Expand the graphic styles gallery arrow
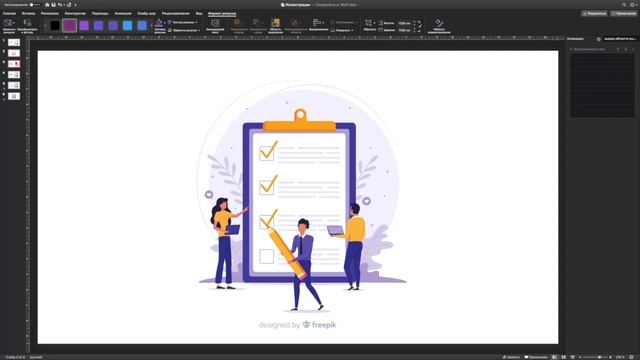 pos(151,26)
